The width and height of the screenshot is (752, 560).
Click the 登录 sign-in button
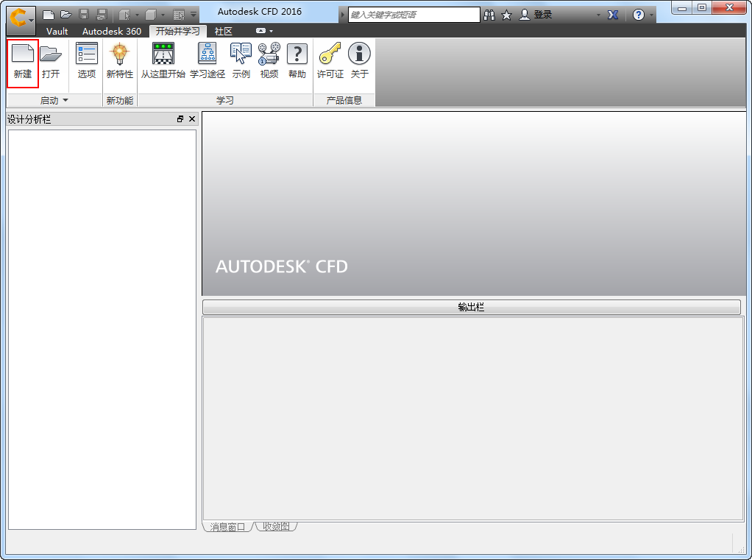click(x=536, y=15)
